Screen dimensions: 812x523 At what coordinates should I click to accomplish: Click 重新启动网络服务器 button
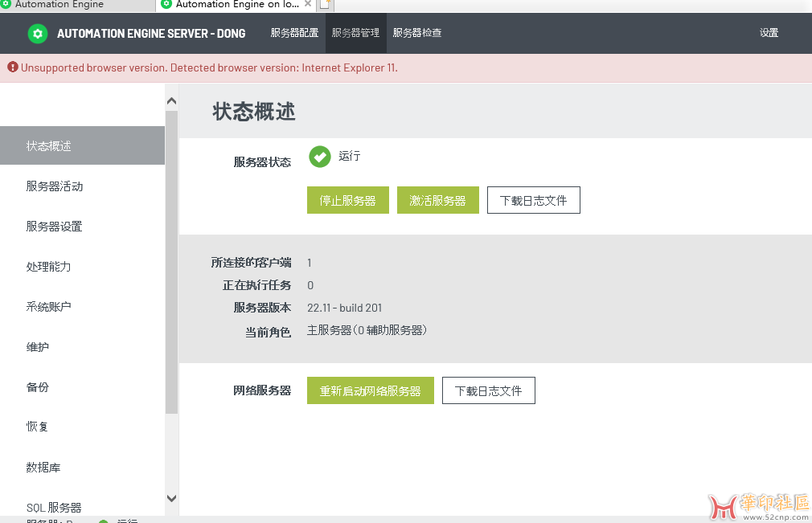[371, 390]
